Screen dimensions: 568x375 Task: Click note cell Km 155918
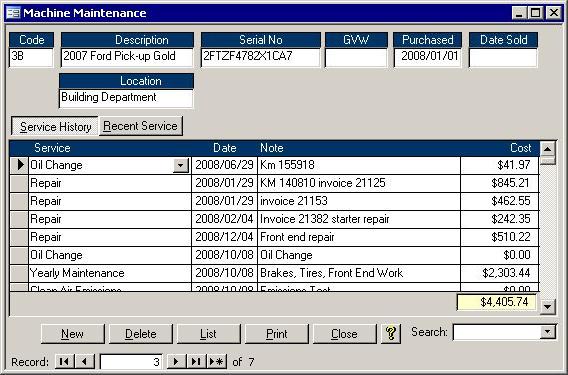359,165
